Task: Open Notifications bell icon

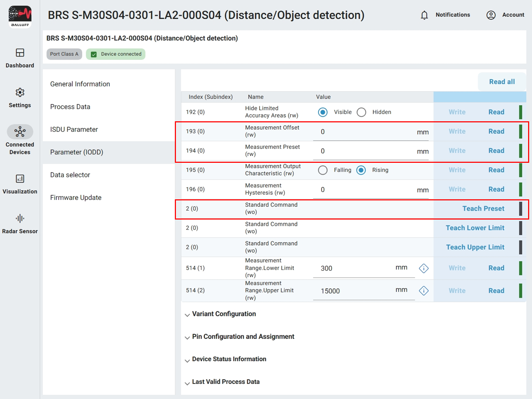Action: coord(424,15)
